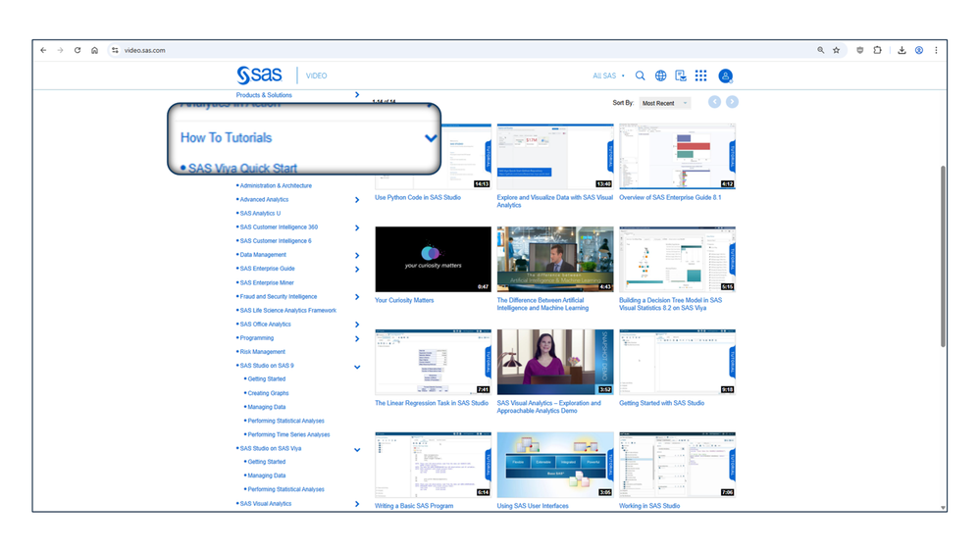Open the browser home page icon
Screen dimensions: 980x552
pos(94,51)
